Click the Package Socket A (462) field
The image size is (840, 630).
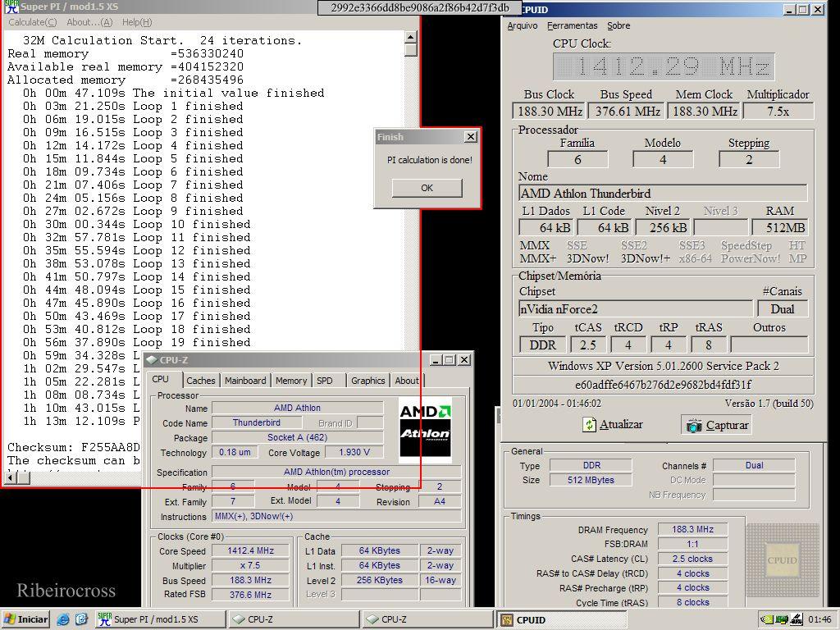297,438
